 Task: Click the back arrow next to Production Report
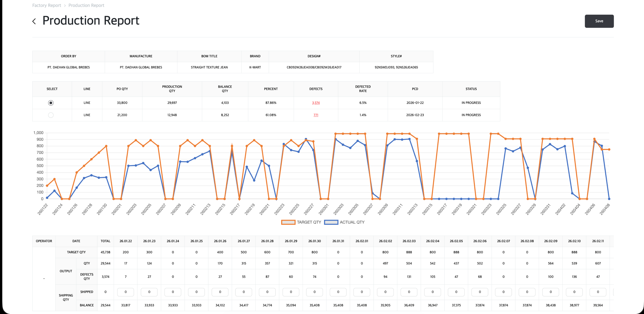tap(34, 21)
